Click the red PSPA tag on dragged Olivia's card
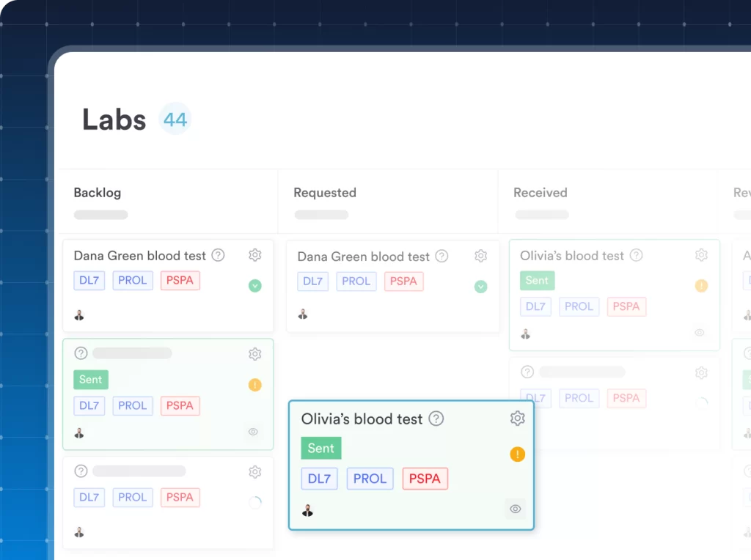 pos(425,479)
